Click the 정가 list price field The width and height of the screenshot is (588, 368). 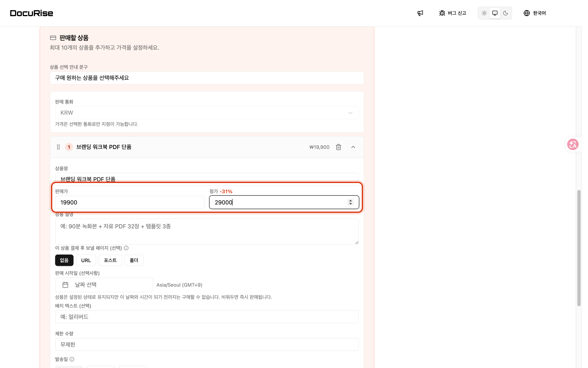284,202
